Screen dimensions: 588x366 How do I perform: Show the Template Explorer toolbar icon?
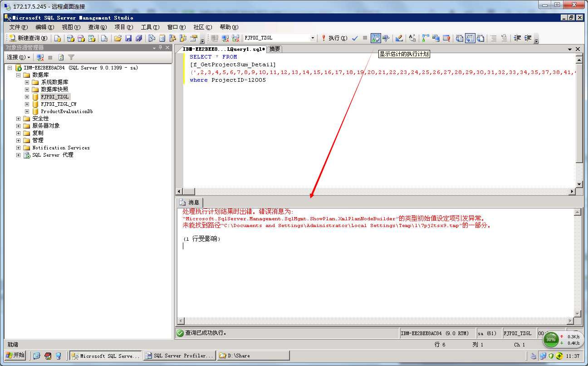pos(183,38)
